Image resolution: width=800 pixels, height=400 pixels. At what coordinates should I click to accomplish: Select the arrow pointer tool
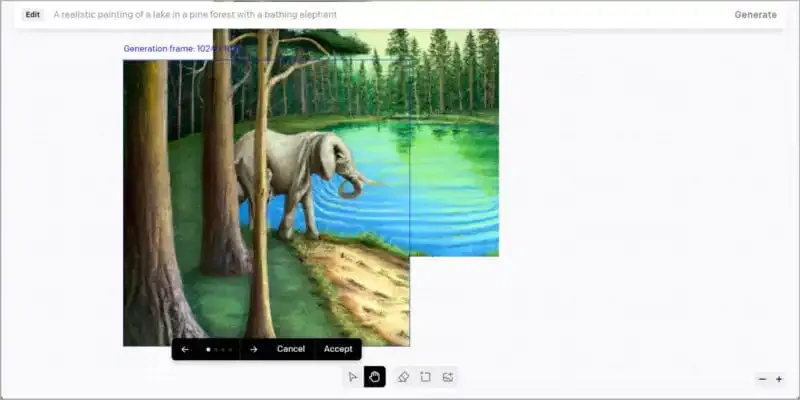(x=352, y=377)
